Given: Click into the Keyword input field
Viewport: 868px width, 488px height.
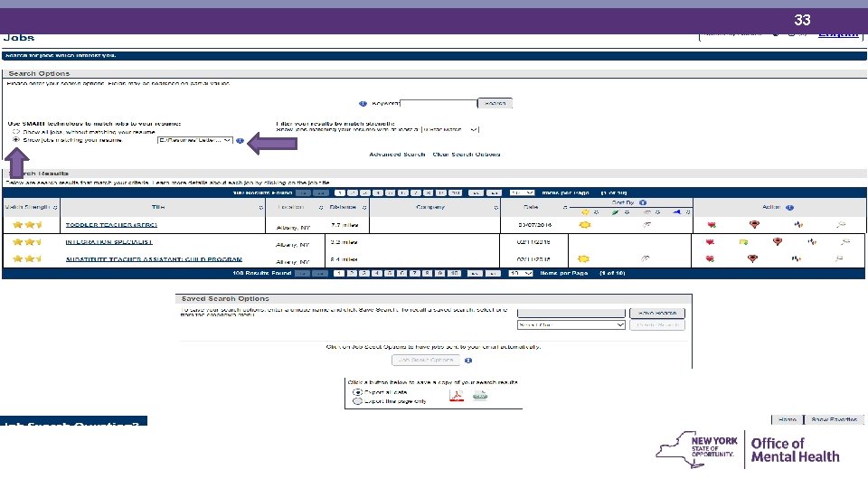Looking at the screenshot, I should click(439, 103).
